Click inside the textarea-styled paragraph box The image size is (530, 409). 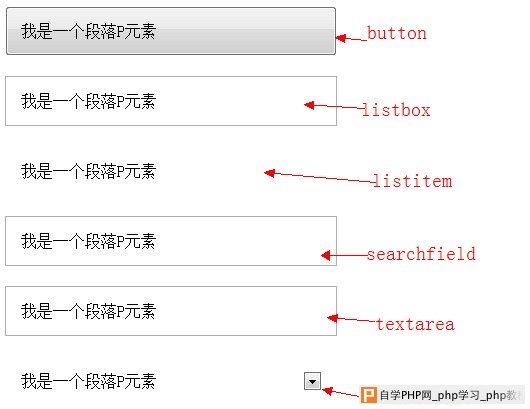pos(171,311)
